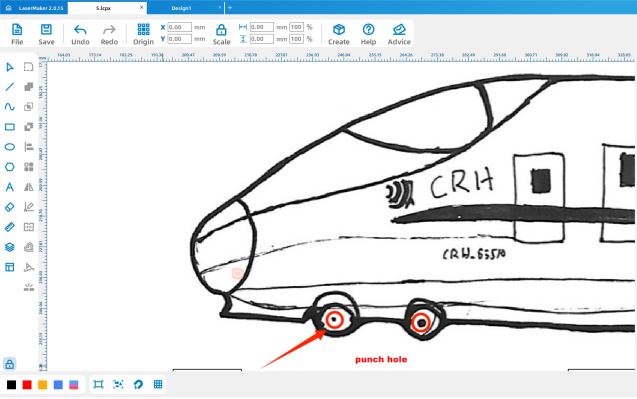The height and width of the screenshot is (399, 637).
Task: Toggle the Scale lock
Action: pyautogui.click(x=221, y=34)
